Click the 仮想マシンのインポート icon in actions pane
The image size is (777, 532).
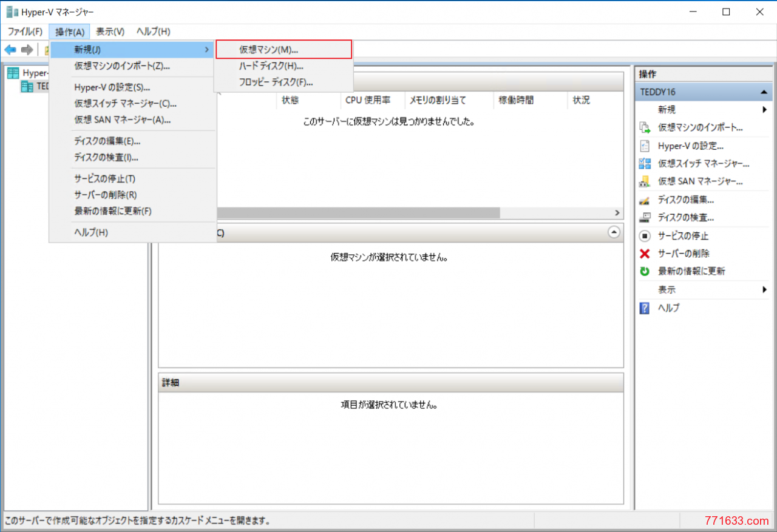[645, 127]
